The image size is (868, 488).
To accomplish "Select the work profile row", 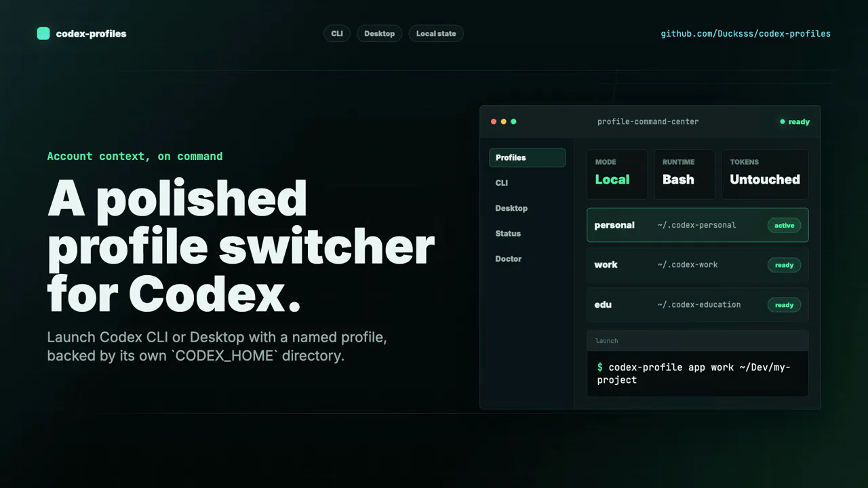I will [x=698, y=265].
